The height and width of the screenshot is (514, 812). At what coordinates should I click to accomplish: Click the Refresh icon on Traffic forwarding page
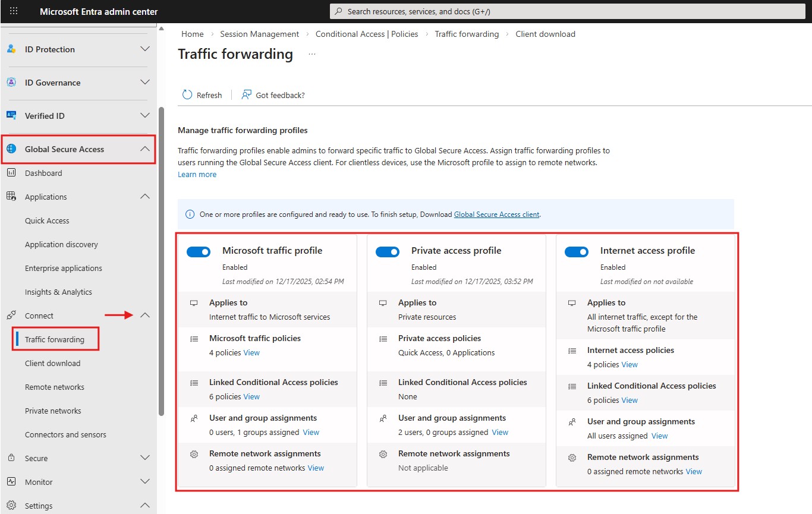coord(187,94)
